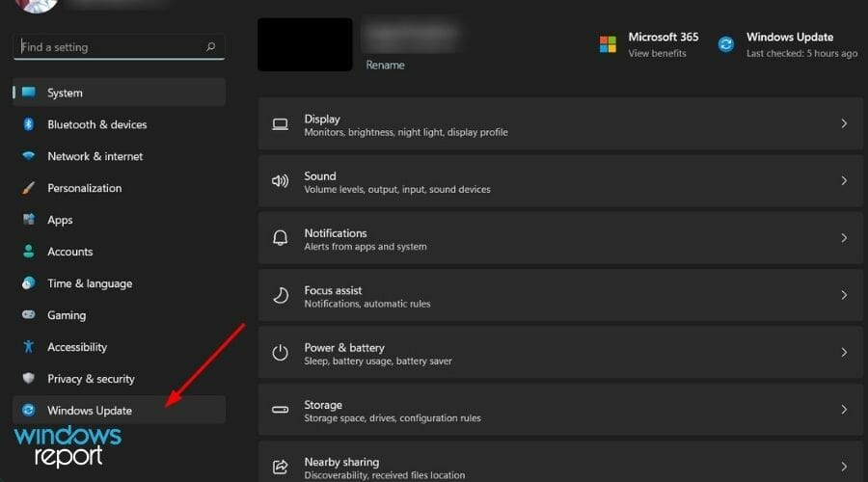This screenshot has height=482, width=868.
Task: Click the Microsoft 365 logo icon
Action: pos(608,44)
